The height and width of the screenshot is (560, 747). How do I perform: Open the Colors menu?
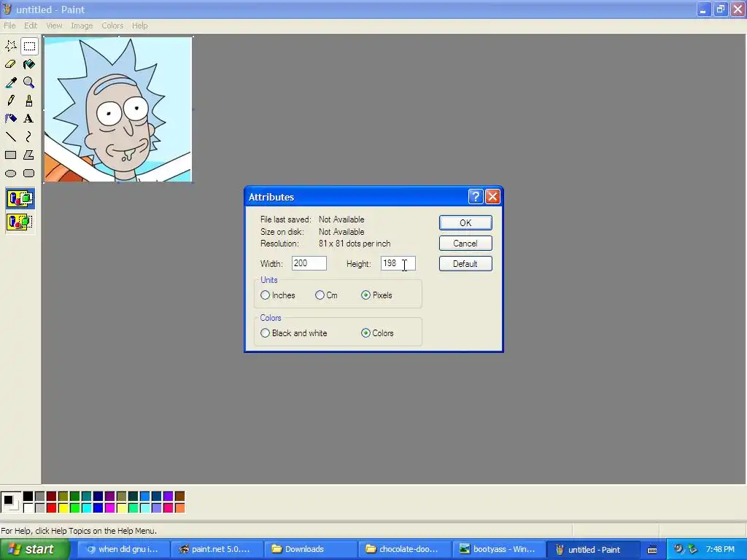tap(112, 26)
